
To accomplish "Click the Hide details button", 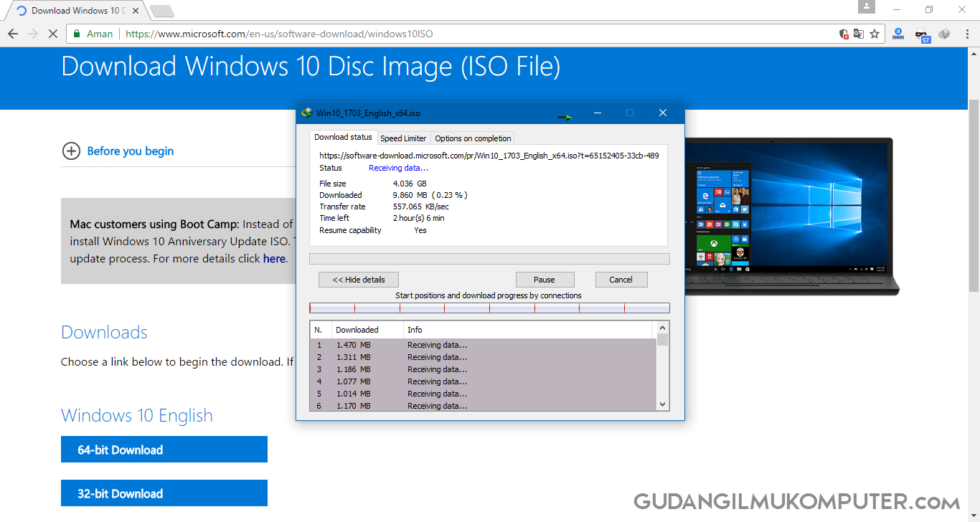I will click(x=359, y=280).
